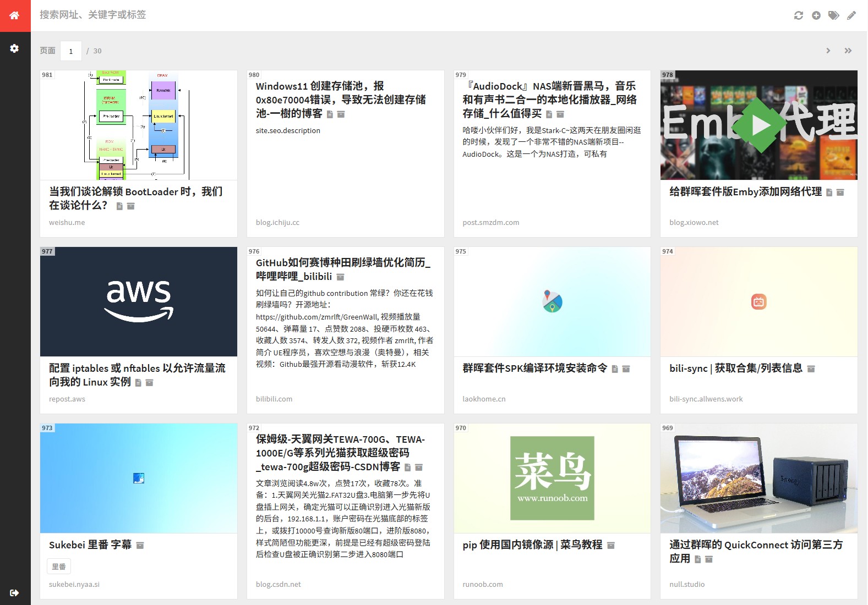Click the blog.ichiju.cc domain text
Viewport: 868px width, 605px height.
point(278,223)
